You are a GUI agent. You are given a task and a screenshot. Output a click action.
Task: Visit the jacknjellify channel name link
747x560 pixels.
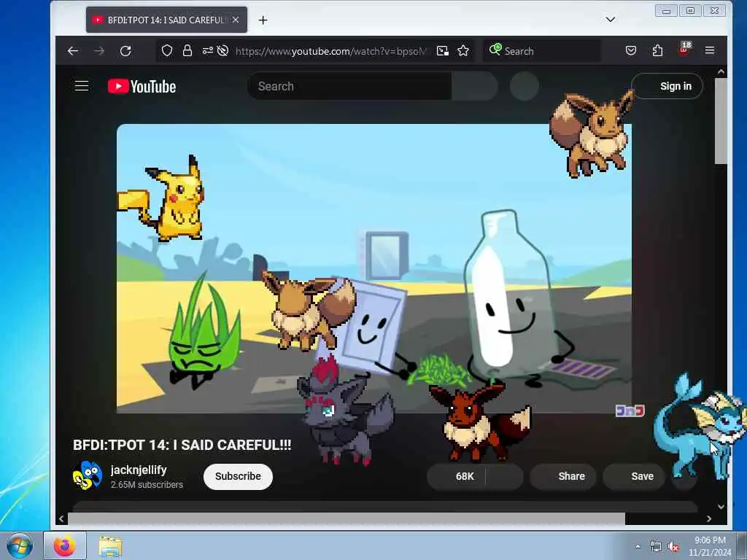click(139, 470)
